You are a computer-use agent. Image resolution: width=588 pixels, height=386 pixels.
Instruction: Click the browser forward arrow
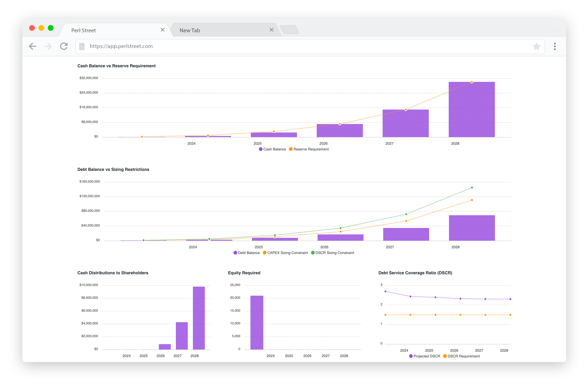point(48,46)
